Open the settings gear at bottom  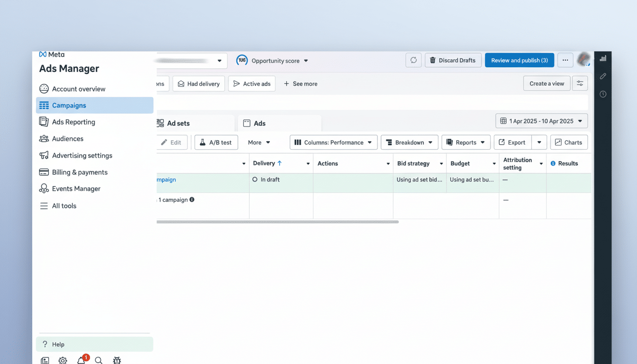63,360
